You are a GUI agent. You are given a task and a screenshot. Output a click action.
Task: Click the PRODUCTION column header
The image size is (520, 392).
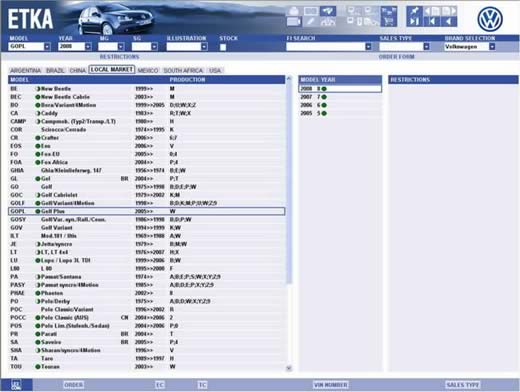[x=187, y=80]
